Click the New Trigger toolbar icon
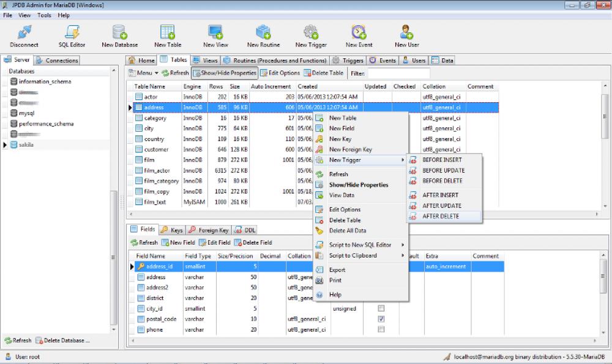This screenshot has width=612, height=364. [x=310, y=35]
